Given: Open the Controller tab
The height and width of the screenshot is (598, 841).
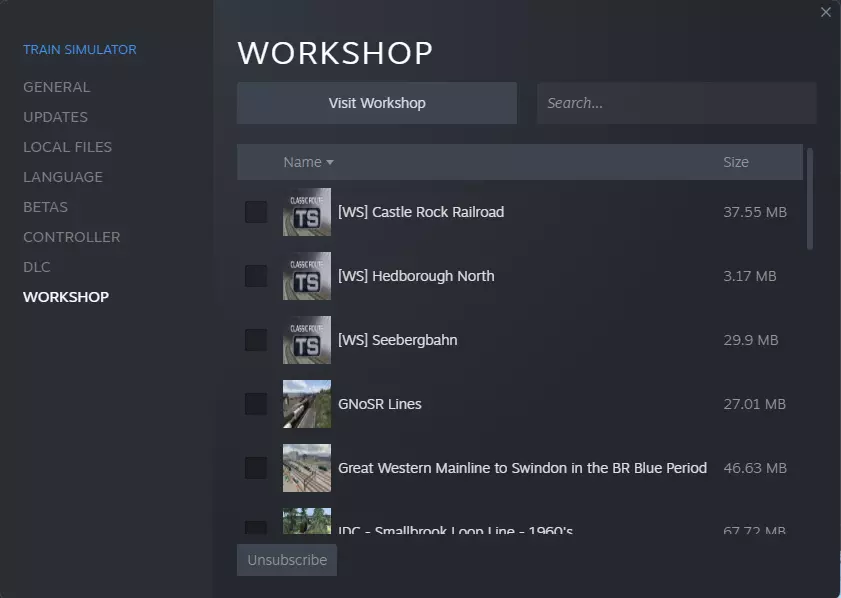Looking at the screenshot, I should 71,237.
